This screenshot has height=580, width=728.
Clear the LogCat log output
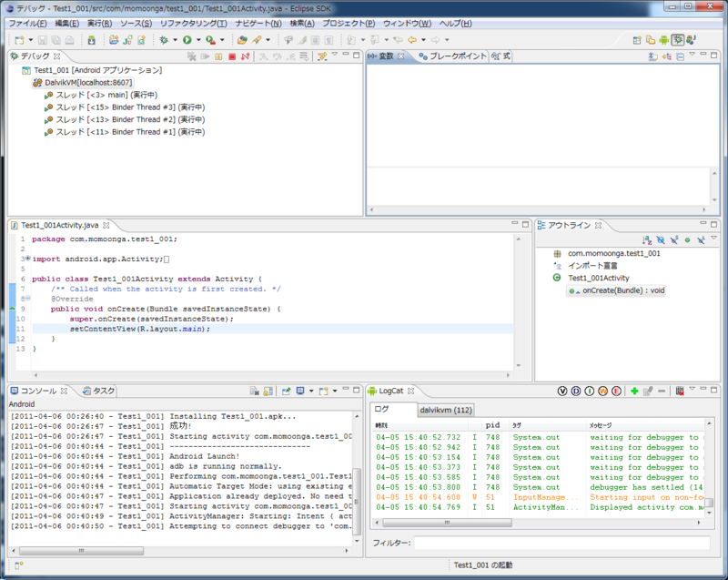(x=680, y=391)
